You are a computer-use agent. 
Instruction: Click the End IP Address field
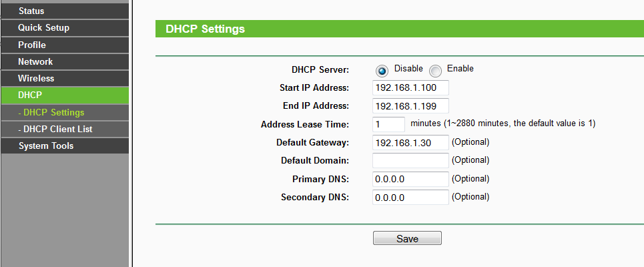coord(410,106)
